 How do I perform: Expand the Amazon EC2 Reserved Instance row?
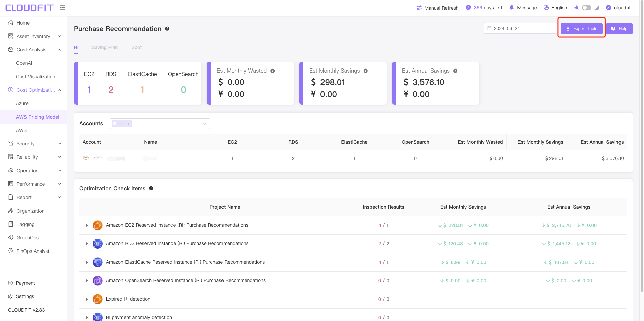tap(87, 225)
